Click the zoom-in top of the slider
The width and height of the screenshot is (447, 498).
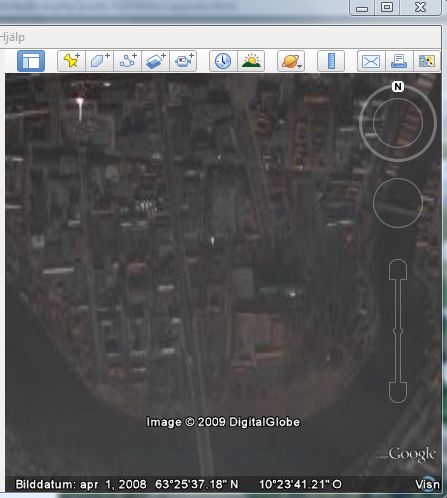tap(398, 269)
